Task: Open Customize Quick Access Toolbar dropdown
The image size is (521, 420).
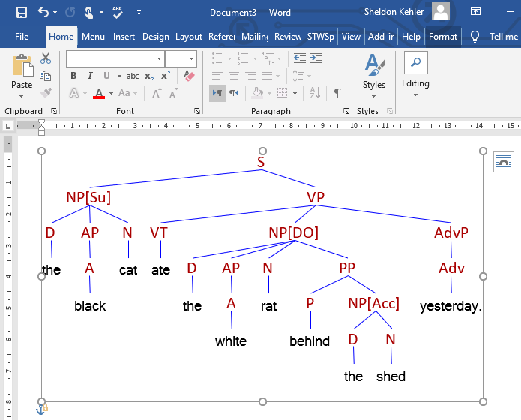Action: 139,13
